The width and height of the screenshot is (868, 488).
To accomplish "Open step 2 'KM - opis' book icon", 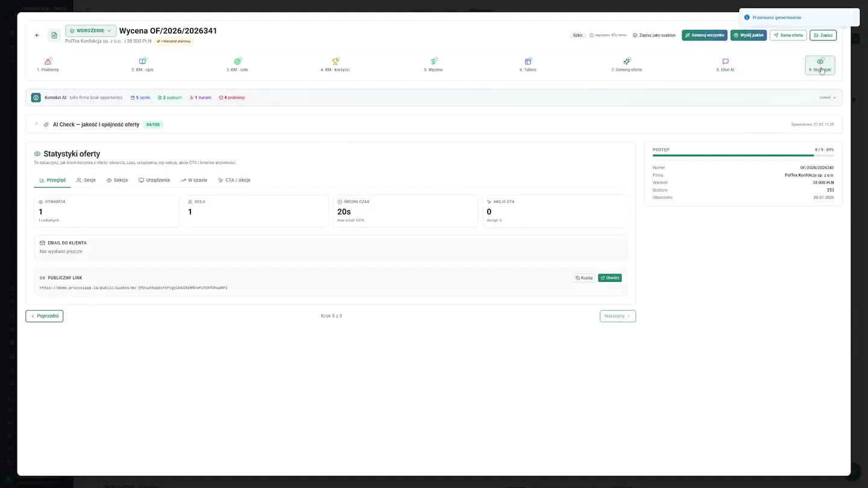I will (x=143, y=61).
